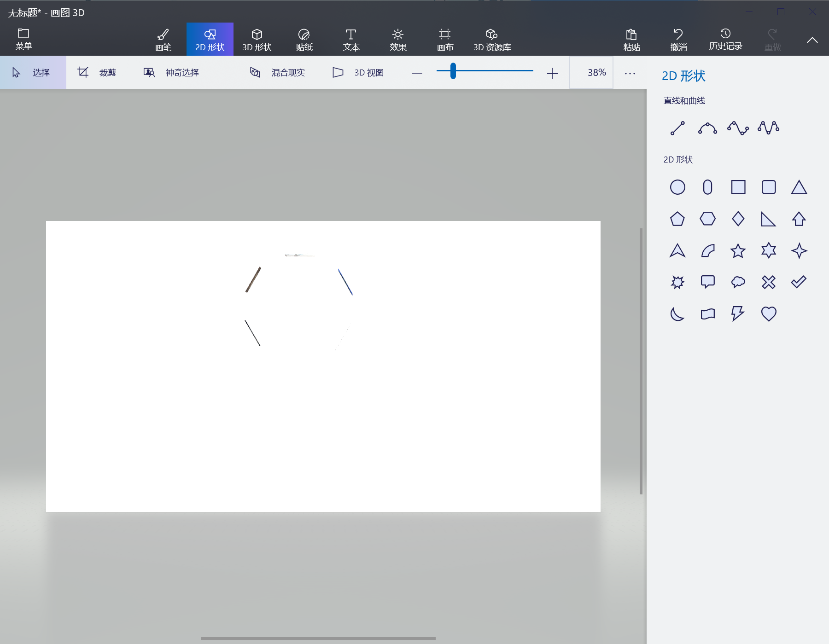This screenshot has width=829, height=644.
Task: Toggle 混合现实 mixed reality mode
Action: (x=278, y=73)
